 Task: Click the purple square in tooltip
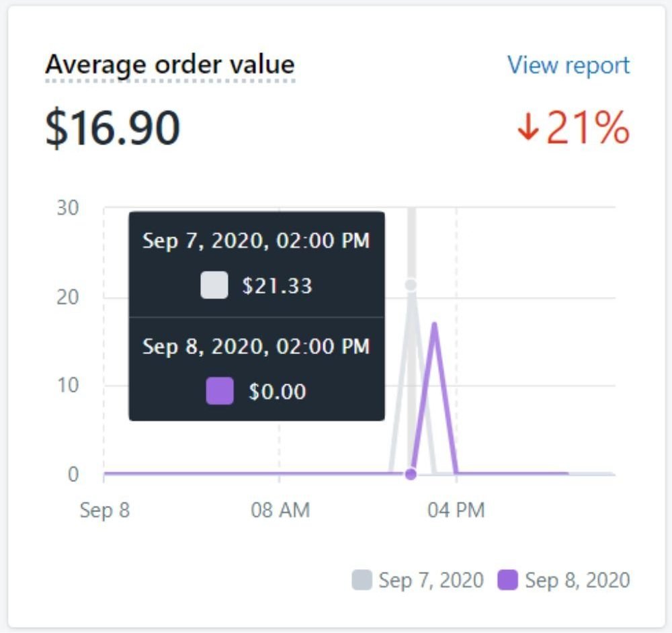click(220, 391)
